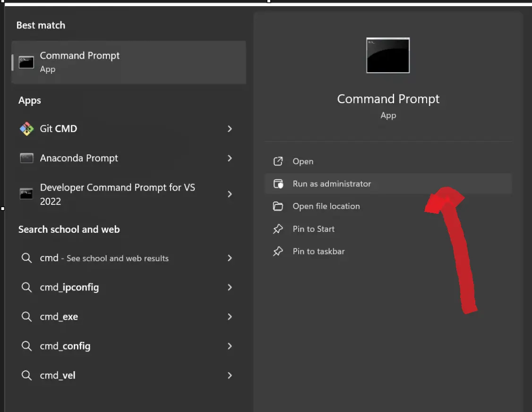Open the Command Prompt best match result

coord(129,62)
